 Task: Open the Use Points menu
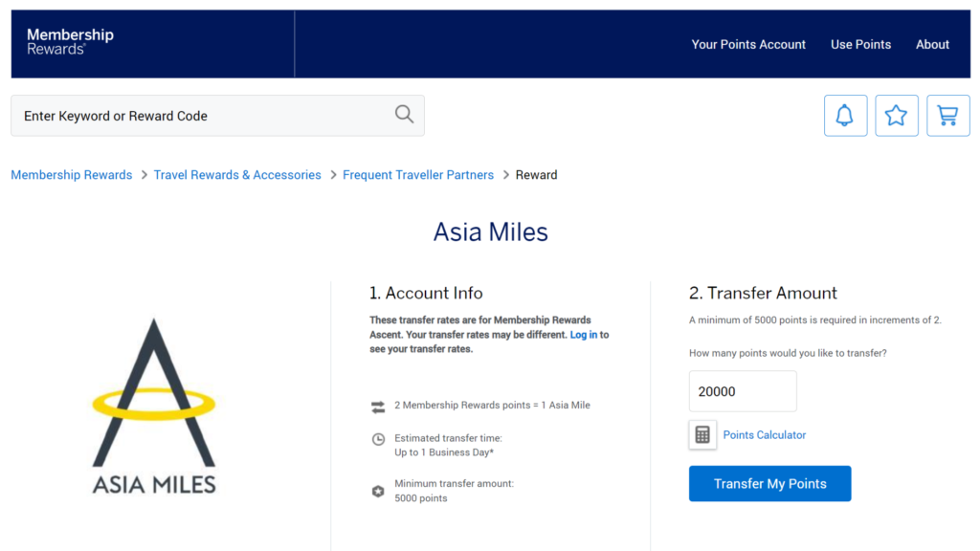tap(860, 44)
